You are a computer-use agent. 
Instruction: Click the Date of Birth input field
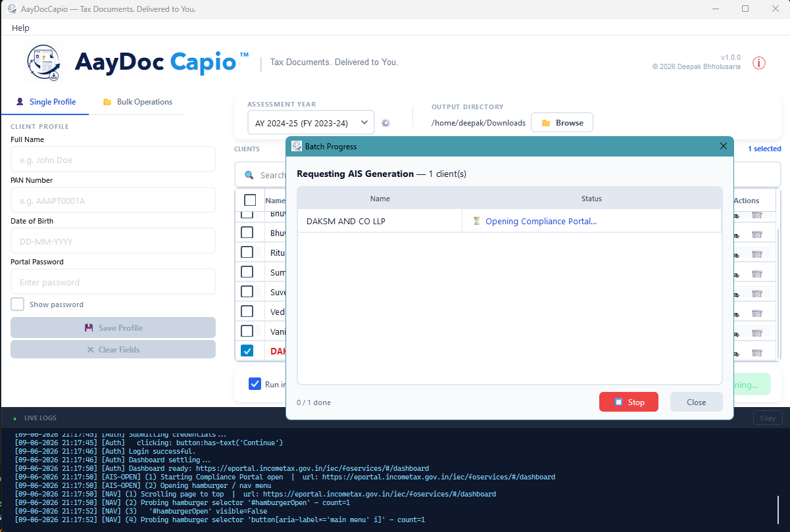[113, 241]
